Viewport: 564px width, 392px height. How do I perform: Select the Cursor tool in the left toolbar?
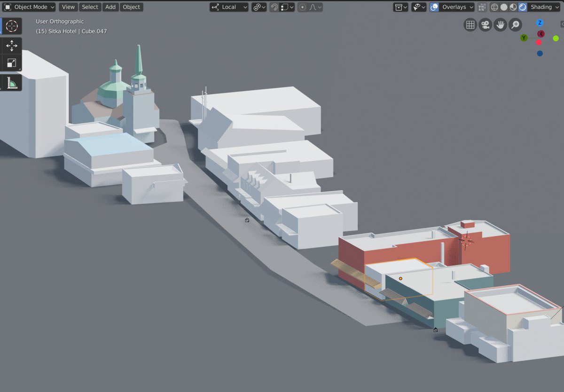[x=11, y=26]
